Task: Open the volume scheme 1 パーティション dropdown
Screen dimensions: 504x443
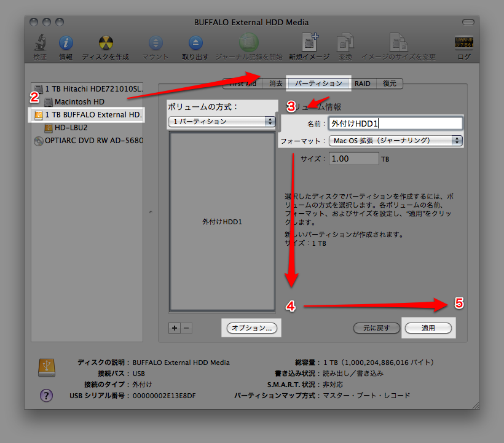Action: tap(222, 122)
